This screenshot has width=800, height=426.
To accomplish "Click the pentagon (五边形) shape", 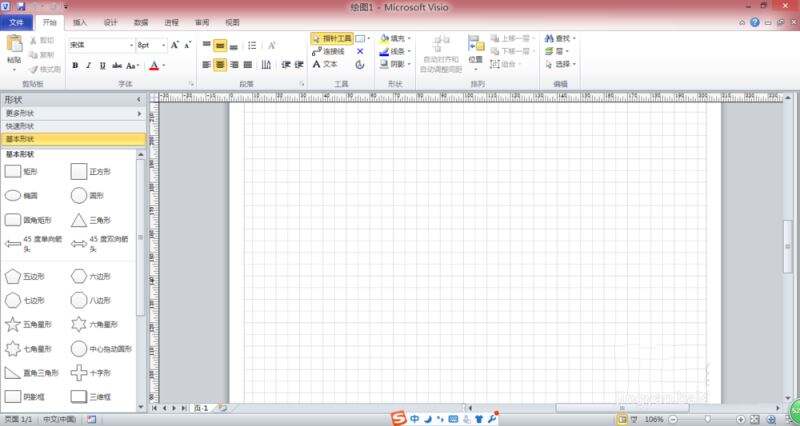I will [x=13, y=275].
